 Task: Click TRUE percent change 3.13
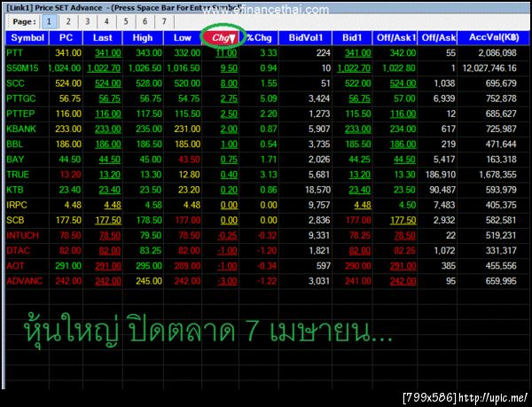(269, 175)
